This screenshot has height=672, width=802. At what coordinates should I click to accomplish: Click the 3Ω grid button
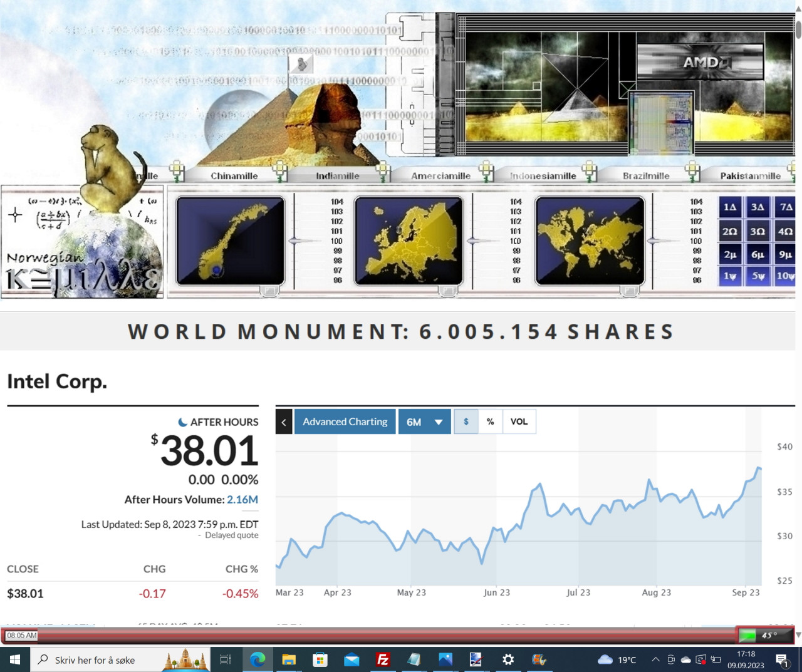coord(758,231)
